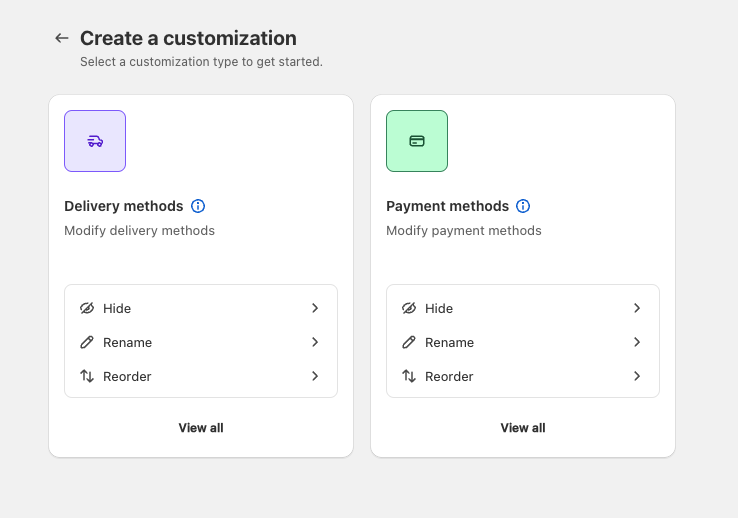Open info tooltip next to Payment methods
The image size is (738, 518).
point(523,206)
